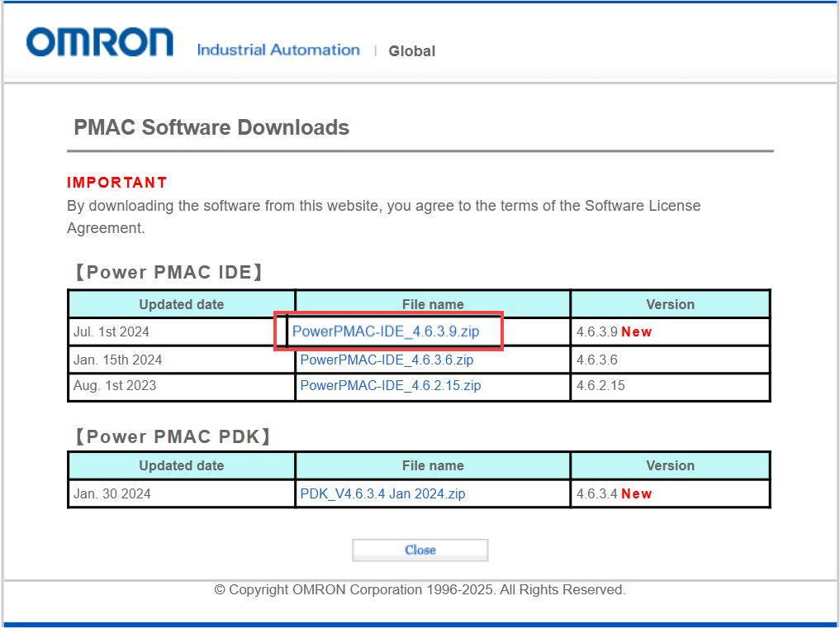Click the IDE table Updated date header
This screenshot has height=629, width=840.
tap(182, 304)
